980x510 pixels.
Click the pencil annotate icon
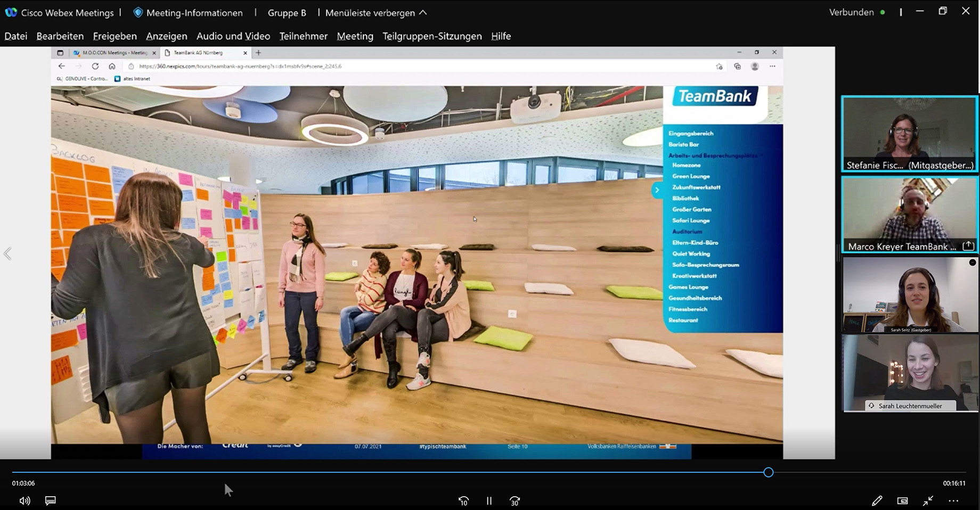877,500
